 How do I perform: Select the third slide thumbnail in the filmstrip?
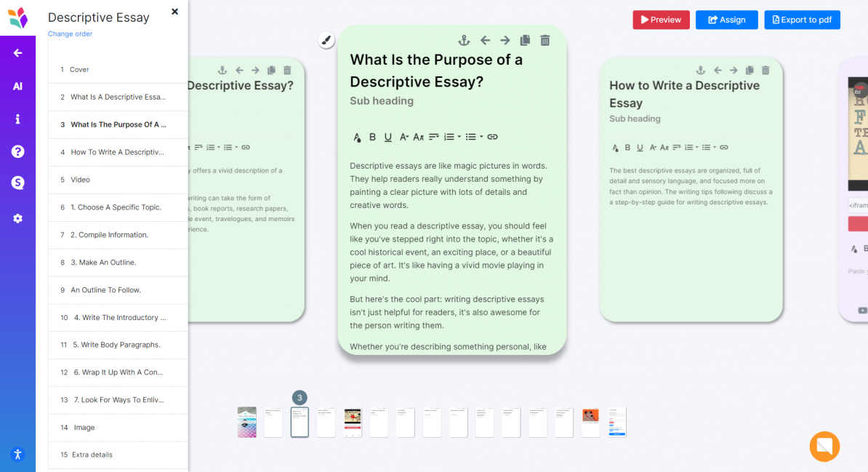click(300, 422)
